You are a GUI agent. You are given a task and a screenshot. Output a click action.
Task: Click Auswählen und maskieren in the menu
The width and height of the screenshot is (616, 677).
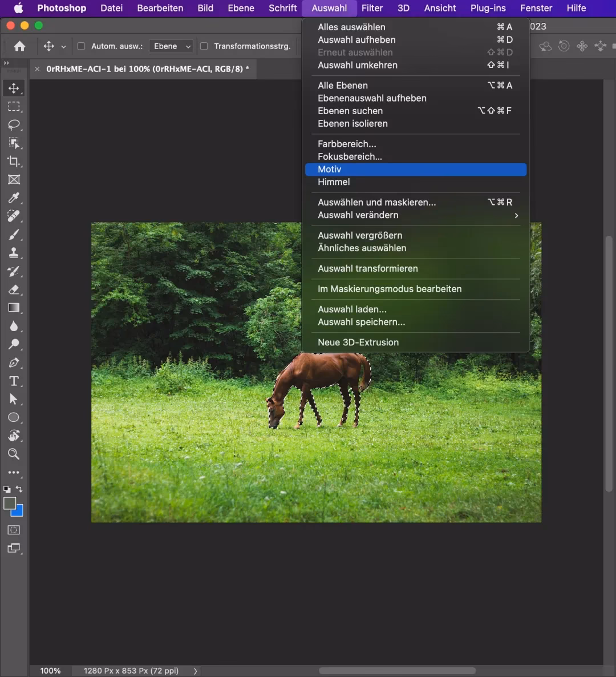coord(376,202)
